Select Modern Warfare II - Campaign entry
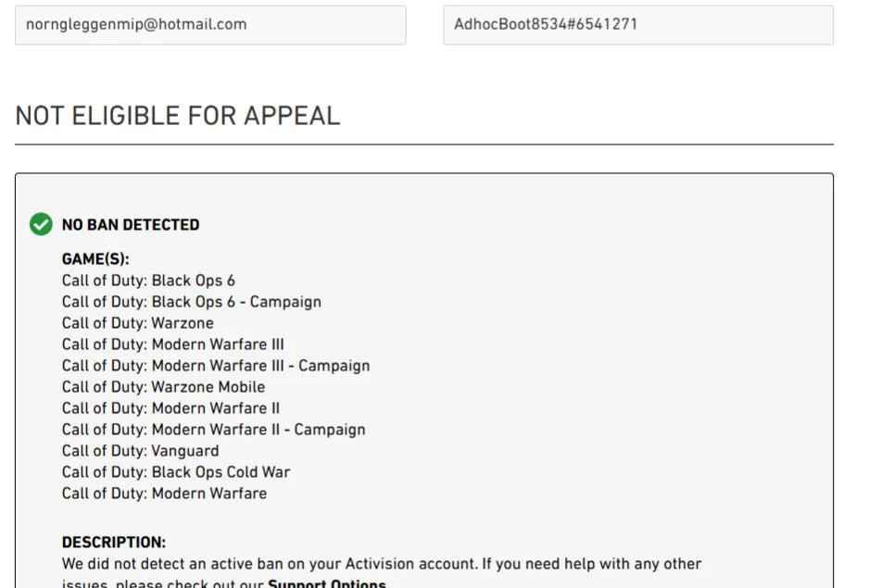Viewport: 882px width, 588px height. pos(214,430)
